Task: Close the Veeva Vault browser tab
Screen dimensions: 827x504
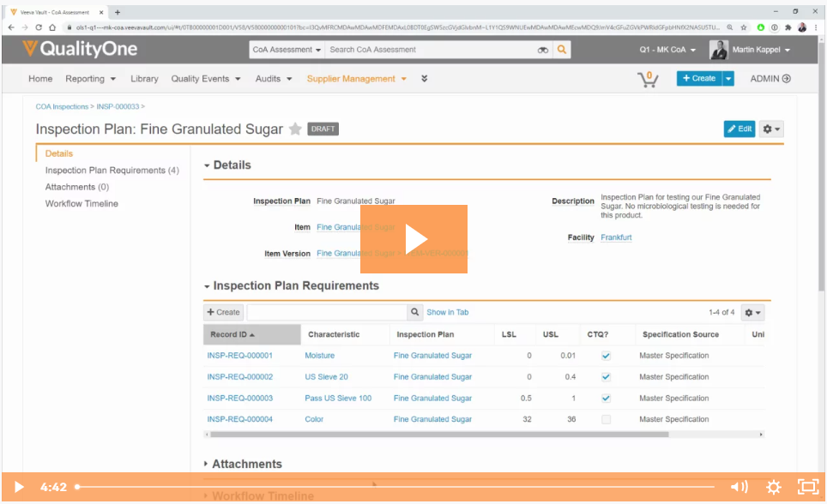Action: pyautogui.click(x=101, y=12)
